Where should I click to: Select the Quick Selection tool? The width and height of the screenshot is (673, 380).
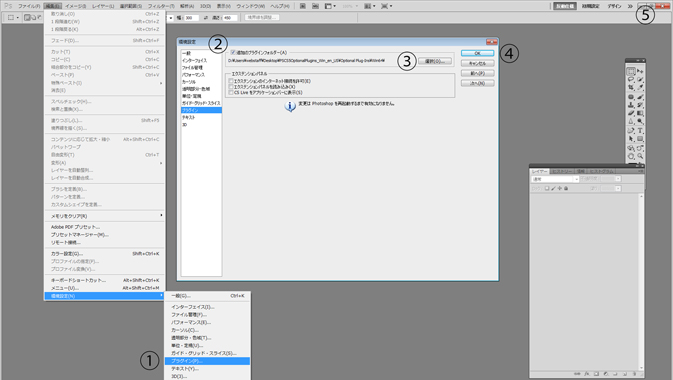click(x=640, y=79)
